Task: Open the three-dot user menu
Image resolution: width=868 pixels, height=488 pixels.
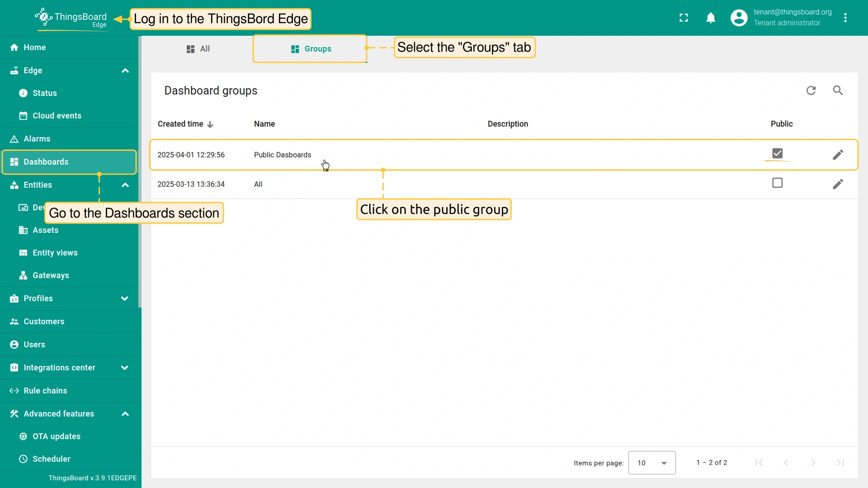Action: (845, 18)
